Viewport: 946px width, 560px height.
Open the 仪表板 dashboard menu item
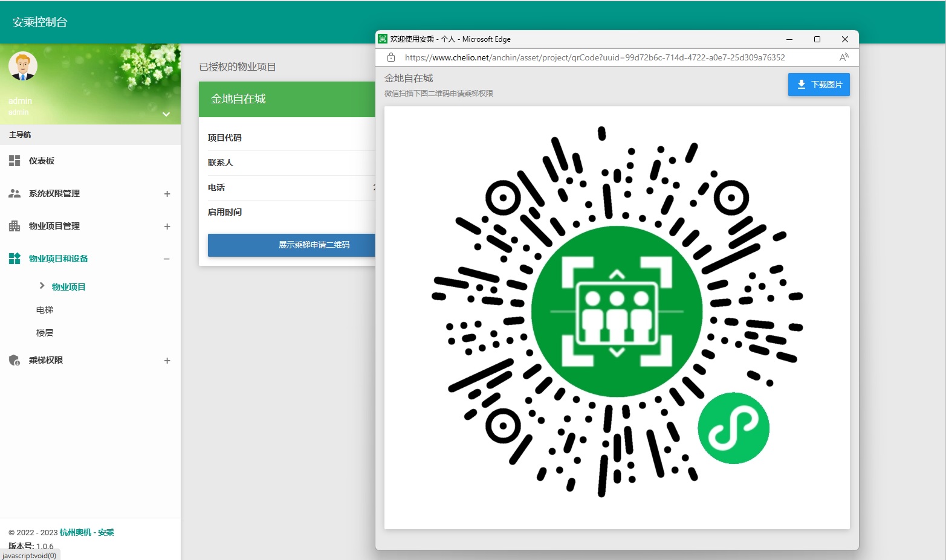91,161
